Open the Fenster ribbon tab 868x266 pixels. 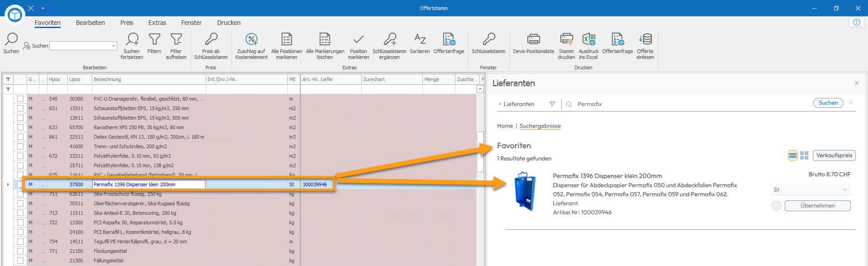[191, 23]
